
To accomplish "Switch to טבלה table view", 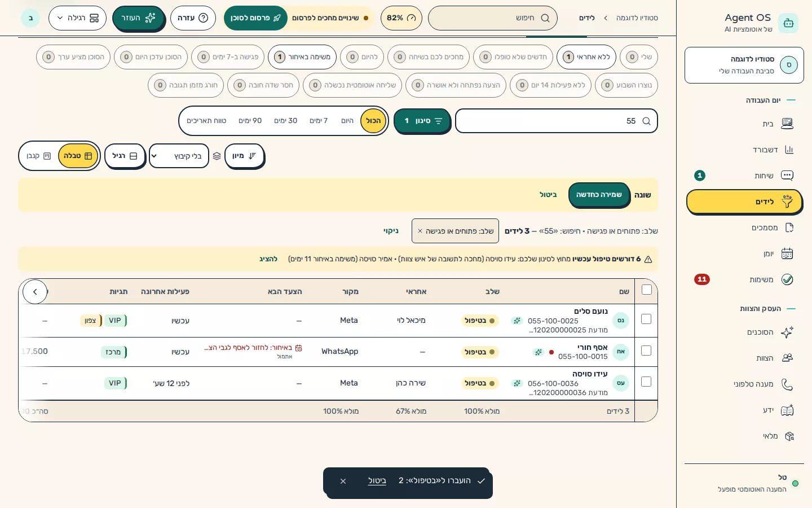I will pos(78,156).
